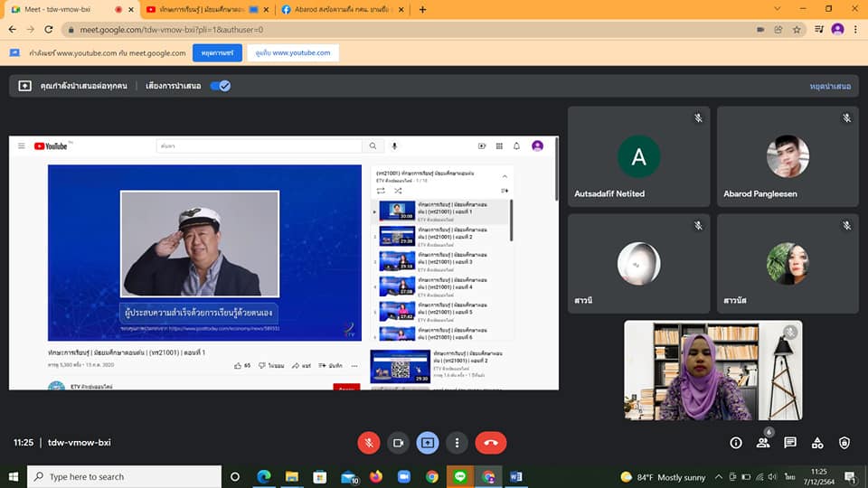868x488 pixels.
Task: Collapse the YouTube playlist panel chevron
Action: 505,176
